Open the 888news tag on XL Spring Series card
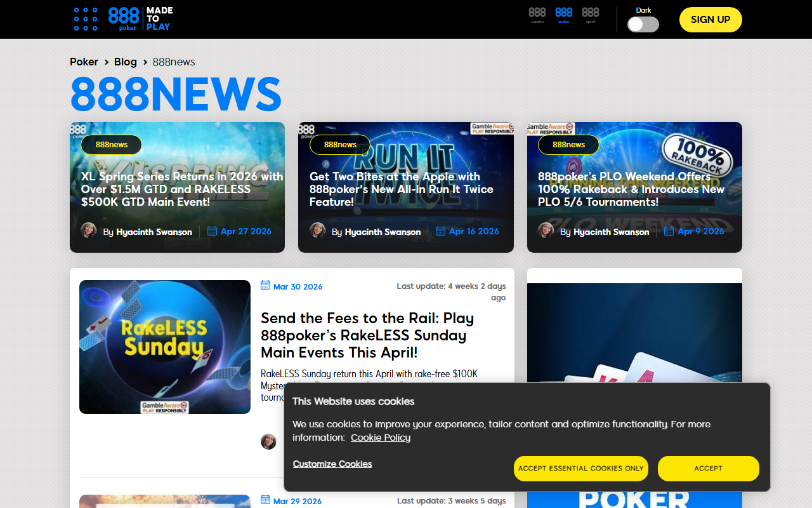The height and width of the screenshot is (508, 812). pyautogui.click(x=112, y=145)
